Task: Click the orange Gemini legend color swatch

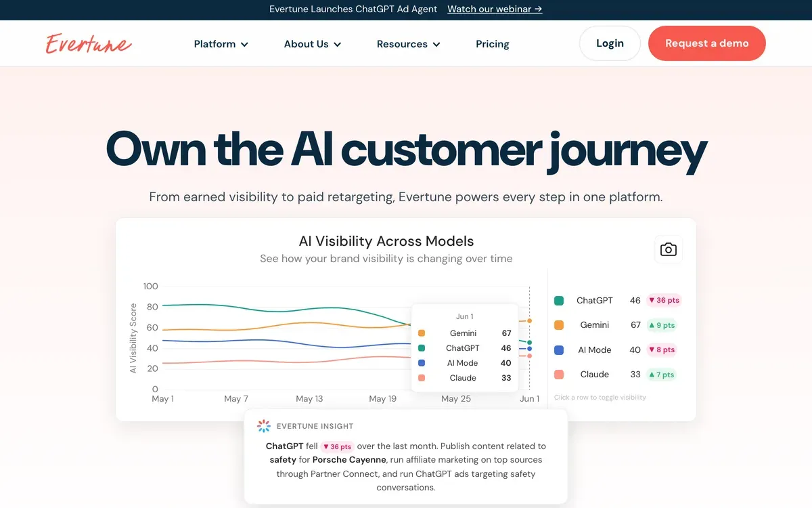Action: 559,325
